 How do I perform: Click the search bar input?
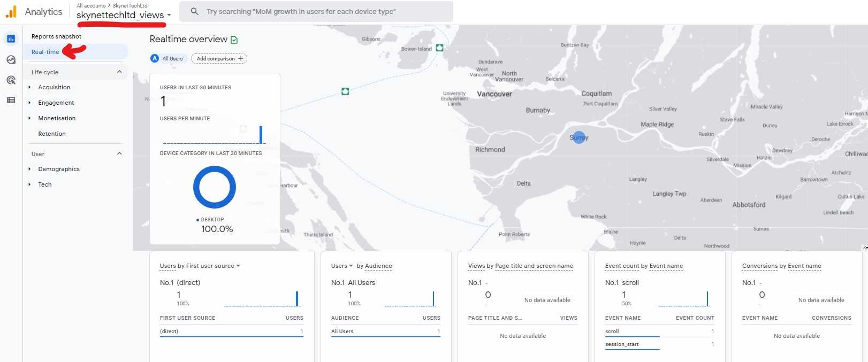[316, 11]
